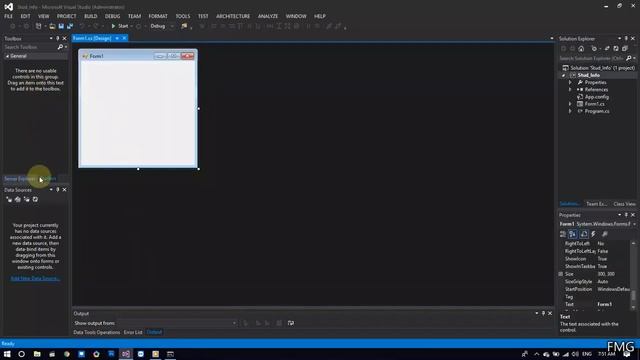The height and width of the screenshot is (360, 640).
Task: Switch to the Server Explorer tab
Action: [20, 179]
